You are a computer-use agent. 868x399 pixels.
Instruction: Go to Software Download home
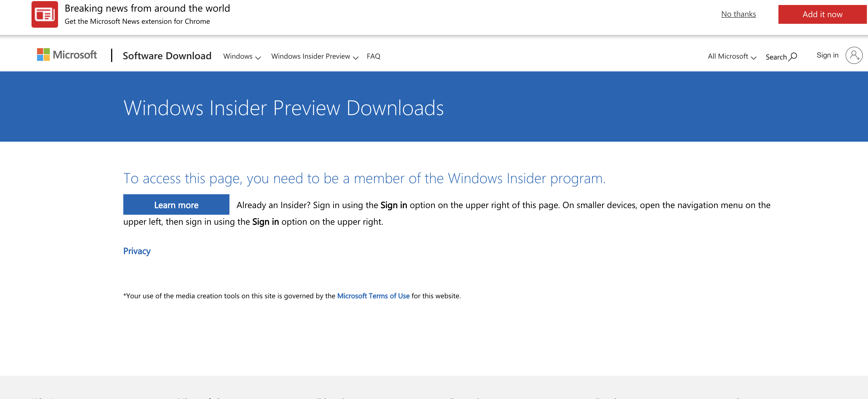167,56
